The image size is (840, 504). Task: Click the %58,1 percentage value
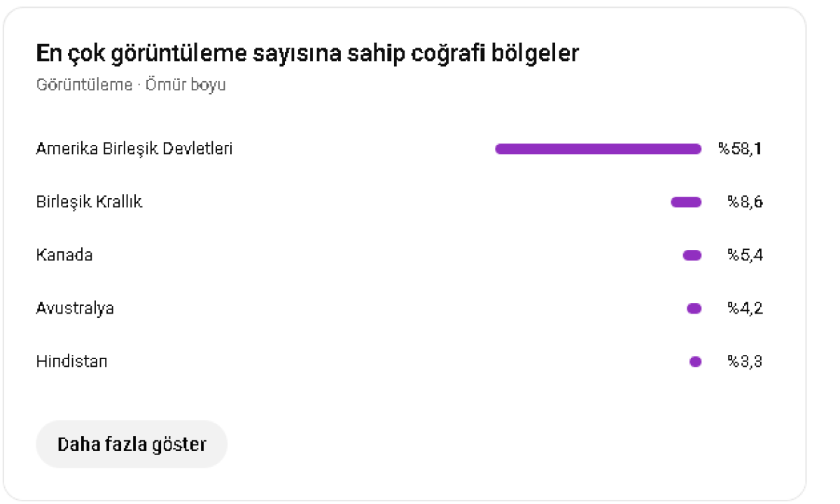740,148
